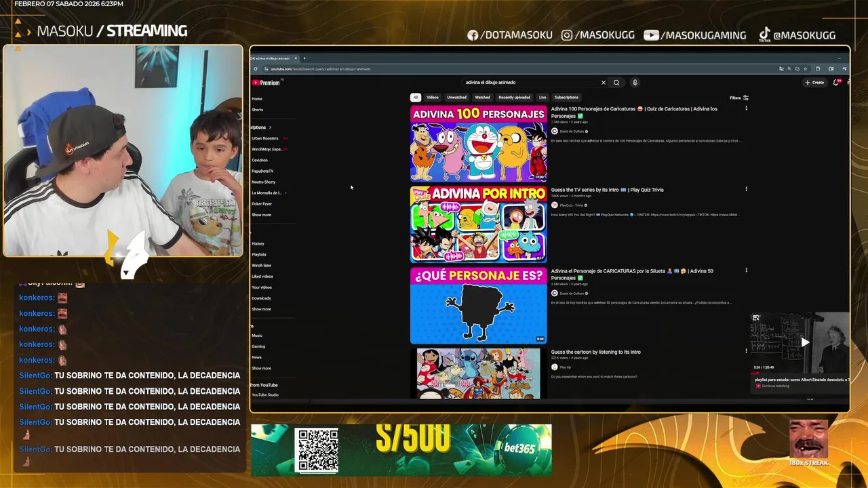
Task: Go to Home in the sidebar
Action: click(x=257, y=99)
